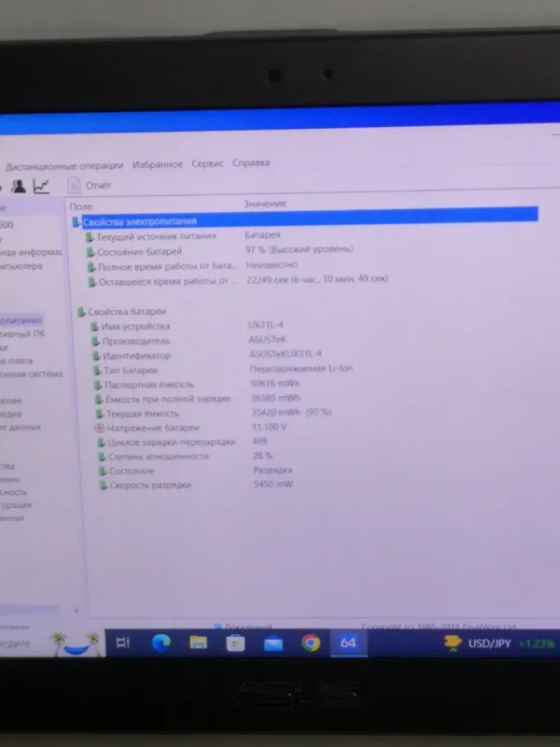The height and width of the screenshot is (747, 560).
Task: Open the Избранное menu
Action: point(157,163)
